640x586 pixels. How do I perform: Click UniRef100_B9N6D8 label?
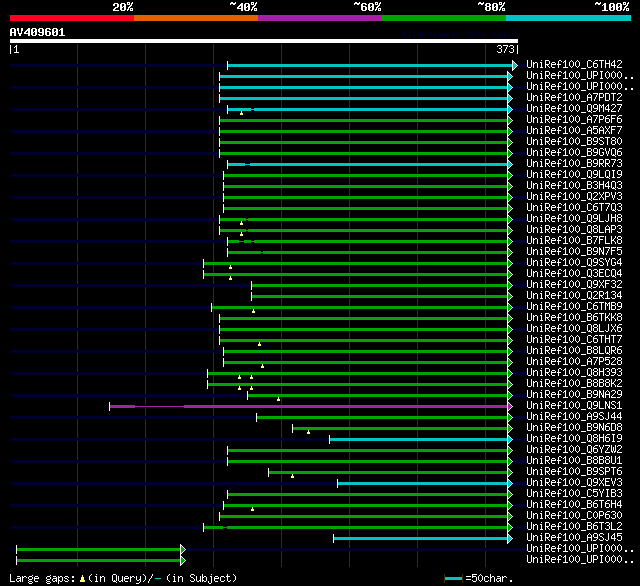point(574,428)
